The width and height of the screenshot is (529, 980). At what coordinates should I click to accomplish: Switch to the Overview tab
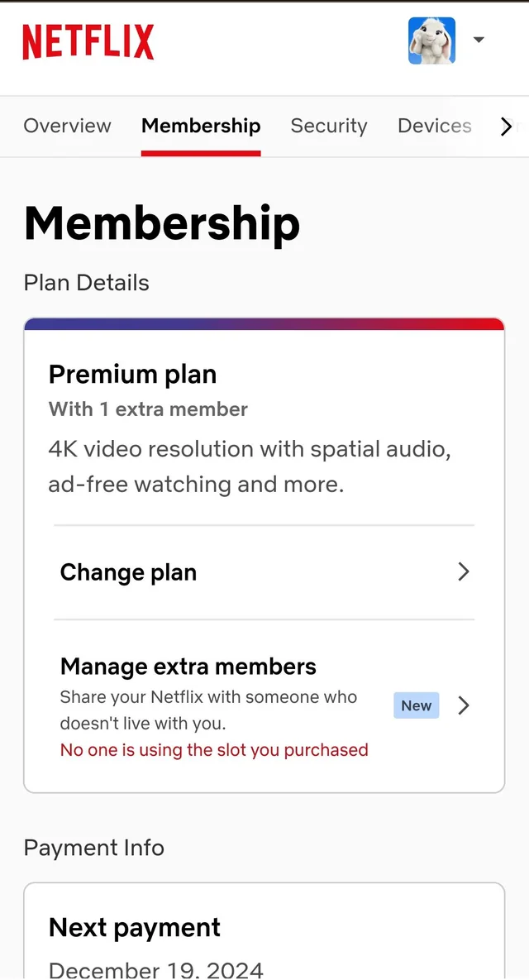click(x=67, y=126)
